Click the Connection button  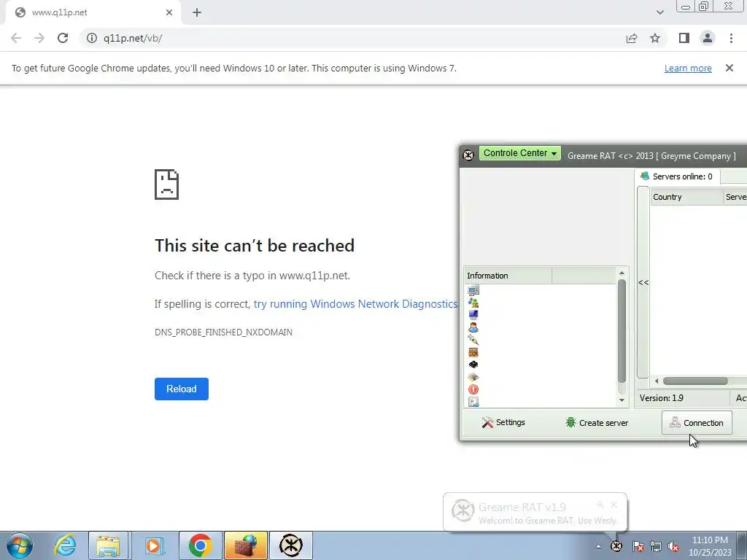(x=697, y=422)
